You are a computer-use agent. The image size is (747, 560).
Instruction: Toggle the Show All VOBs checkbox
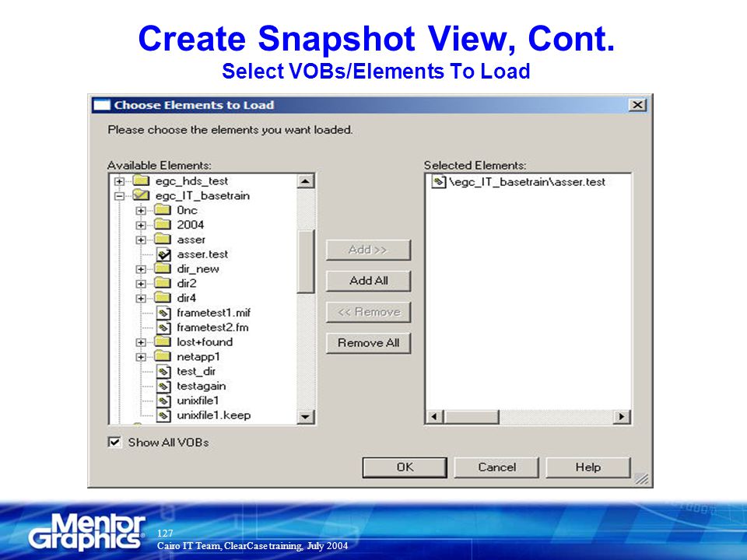(114, 442)
